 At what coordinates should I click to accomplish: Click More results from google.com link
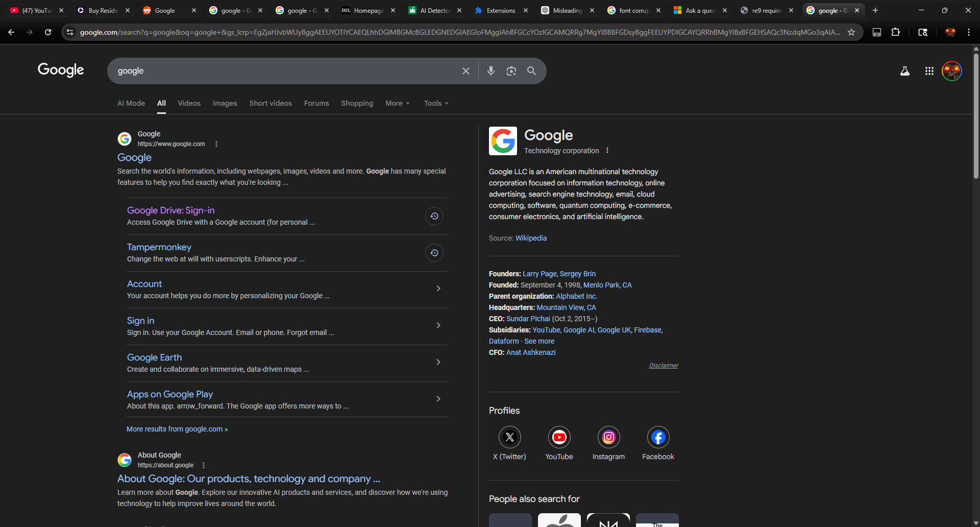[177, 429]
